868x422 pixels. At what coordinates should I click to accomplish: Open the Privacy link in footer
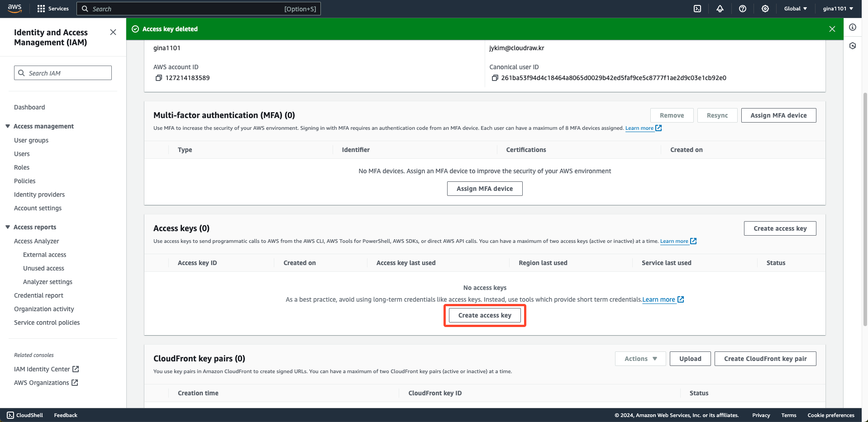[761, 415]
